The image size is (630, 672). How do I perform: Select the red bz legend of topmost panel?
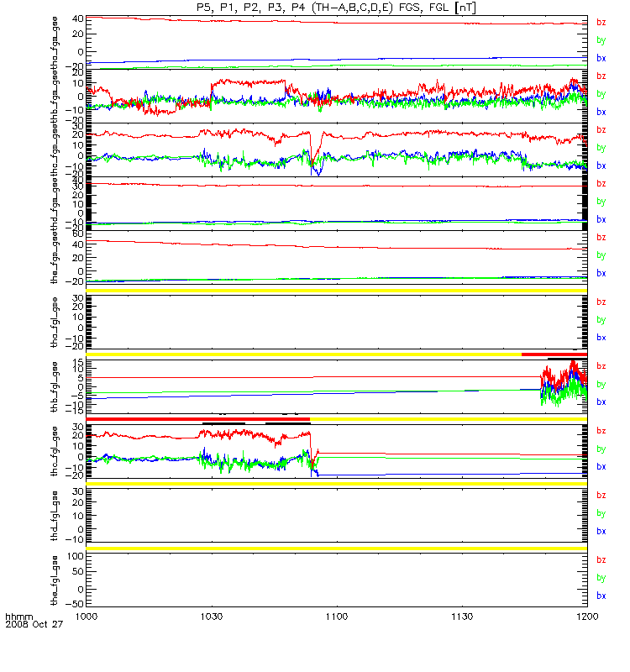601,23
